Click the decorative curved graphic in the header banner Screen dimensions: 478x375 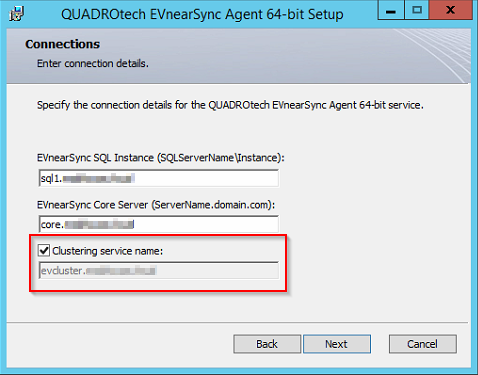point(433,53)
